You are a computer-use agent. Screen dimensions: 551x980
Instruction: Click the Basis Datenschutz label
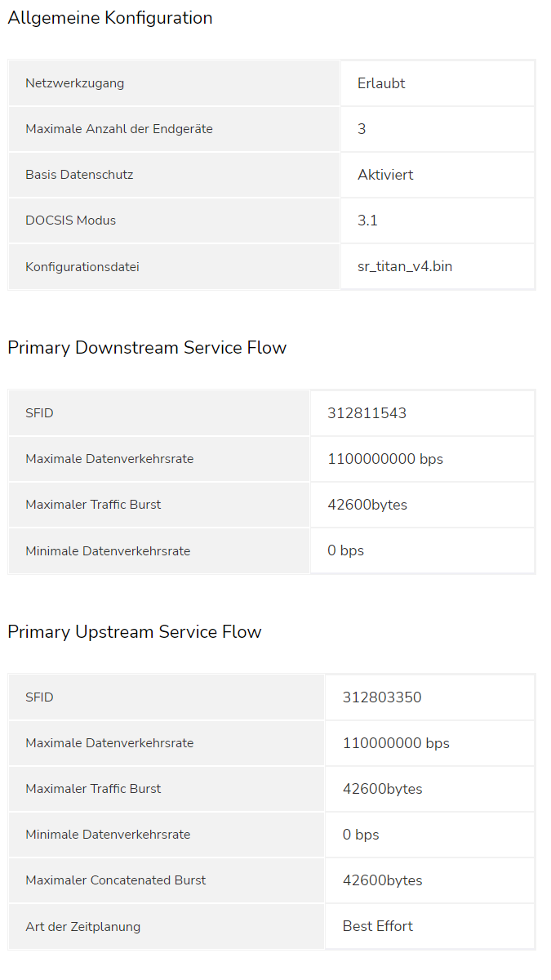coord(79,175)
